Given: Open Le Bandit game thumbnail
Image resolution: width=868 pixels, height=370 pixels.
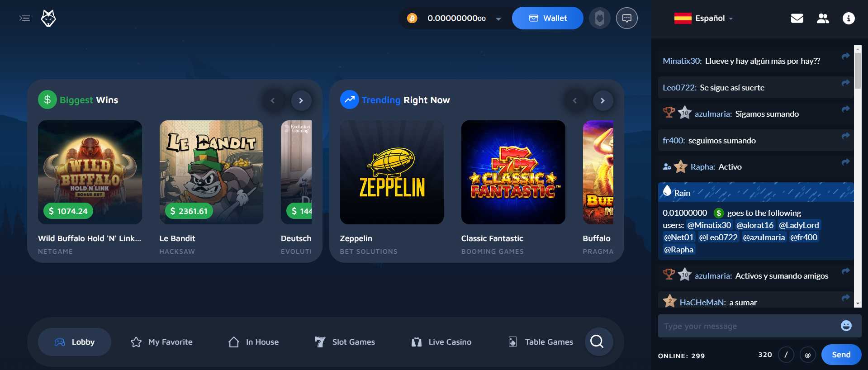Looking at the screenshot, I should [211, 172].
